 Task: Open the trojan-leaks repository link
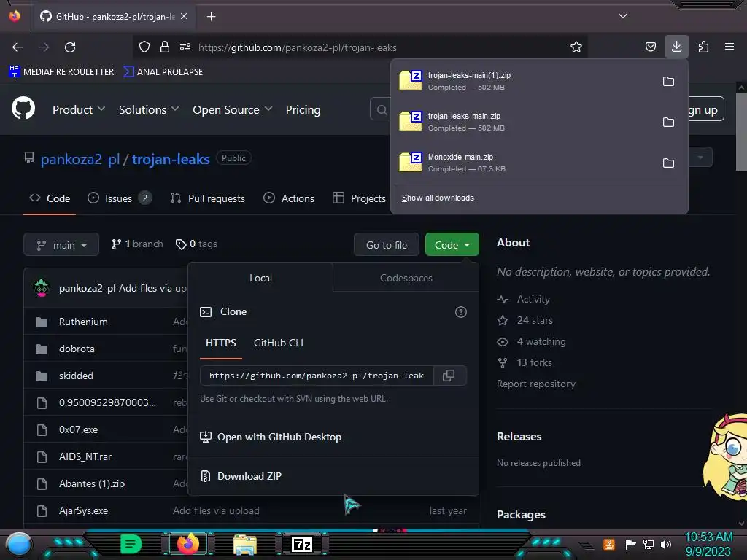171,159
